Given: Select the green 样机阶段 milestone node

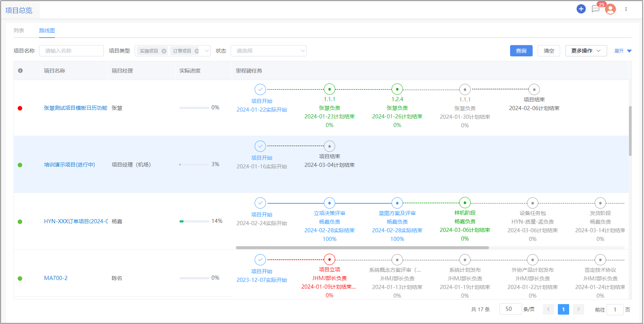Looking at the screenshot, I should tap(465, 203).
